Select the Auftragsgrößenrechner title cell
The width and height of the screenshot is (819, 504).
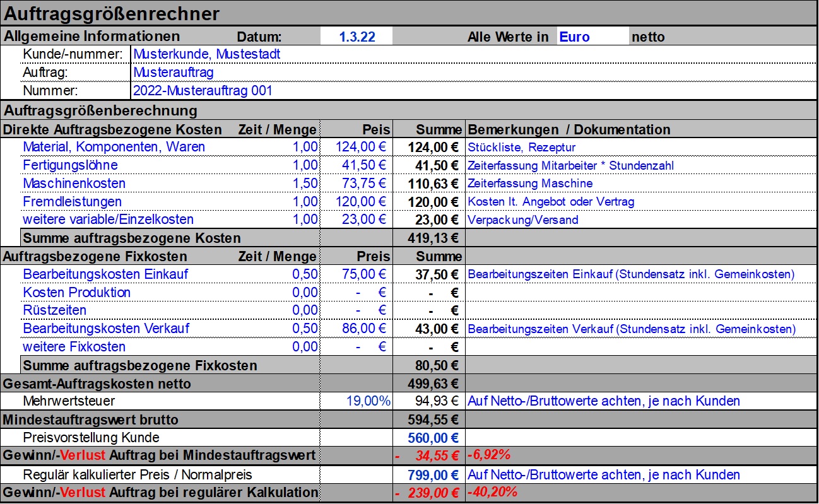point(112,14)
